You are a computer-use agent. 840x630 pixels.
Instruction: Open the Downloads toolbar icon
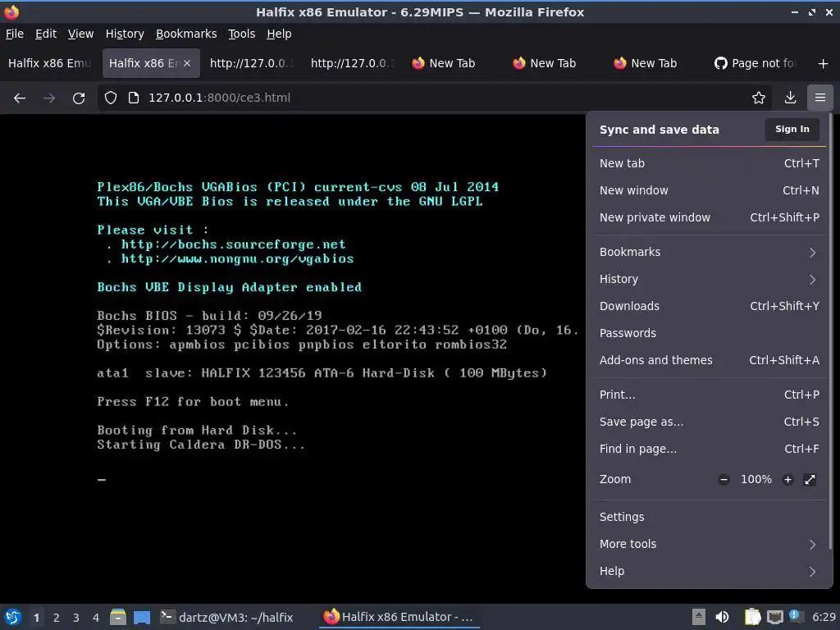[x=790, y=98]
